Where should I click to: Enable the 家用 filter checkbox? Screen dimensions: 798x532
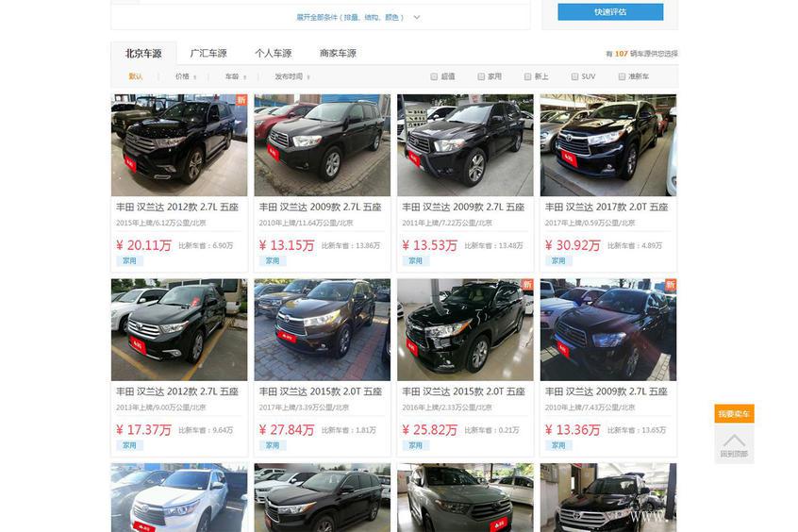click(x=481, y=76)
